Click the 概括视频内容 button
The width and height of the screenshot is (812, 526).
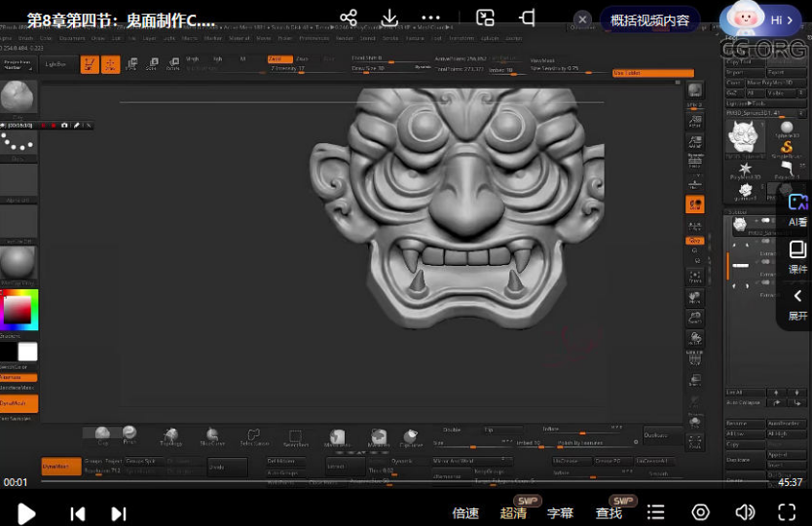[650, 20]
